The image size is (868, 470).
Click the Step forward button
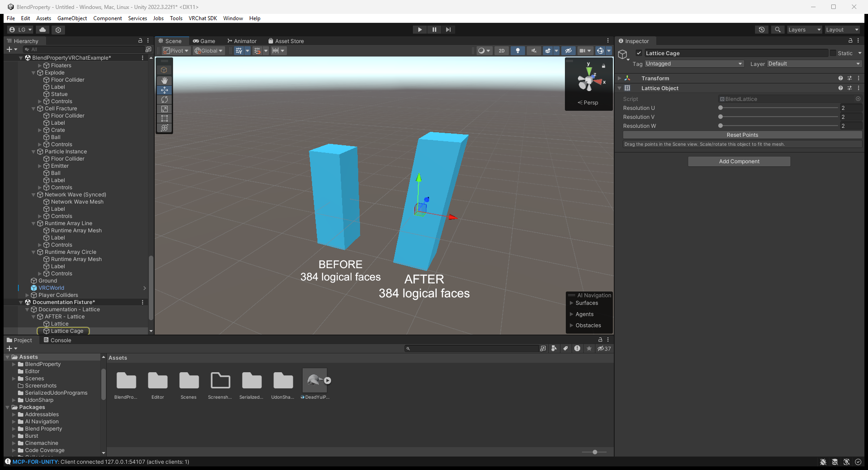tap(448, 30)
